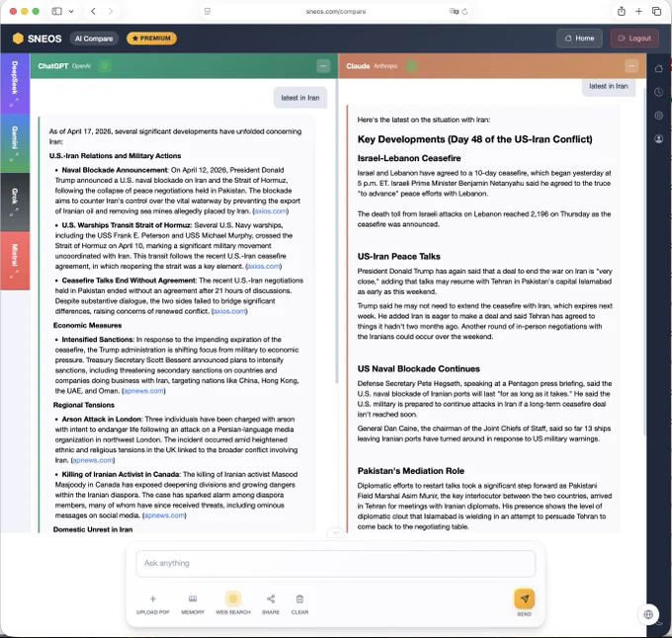Expand the Gemini side tab
This screenshot has height=638, width=672.
pos(15,143)
